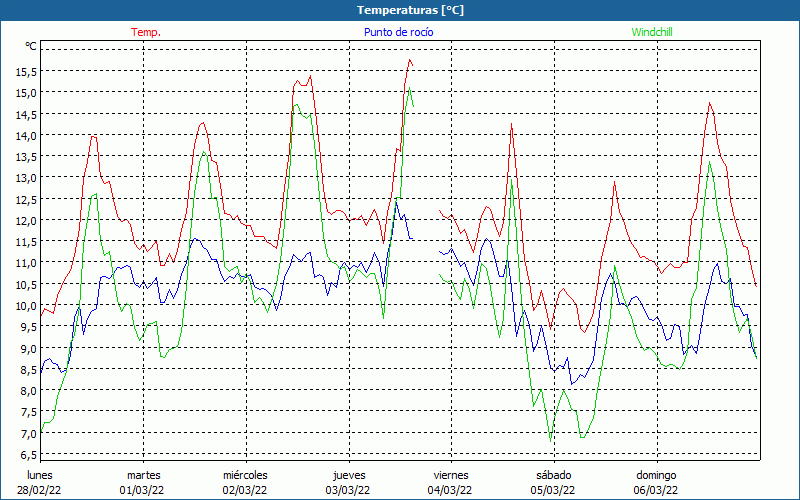Select the 12,5 y-axis value

pos(27,199)
